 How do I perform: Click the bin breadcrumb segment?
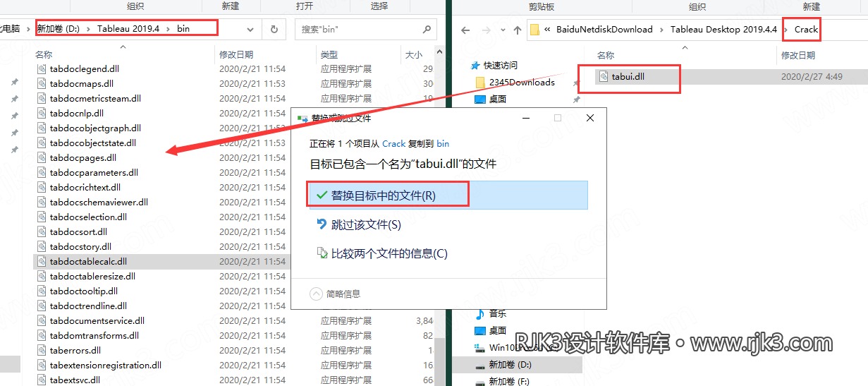coord(183,29)
